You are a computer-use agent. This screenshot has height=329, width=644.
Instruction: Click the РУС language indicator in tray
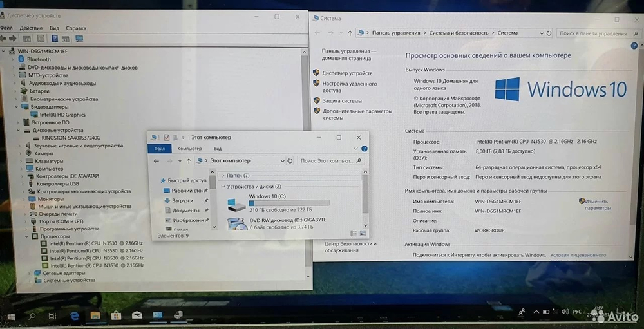pyautogui.click(x=577, y=312)
